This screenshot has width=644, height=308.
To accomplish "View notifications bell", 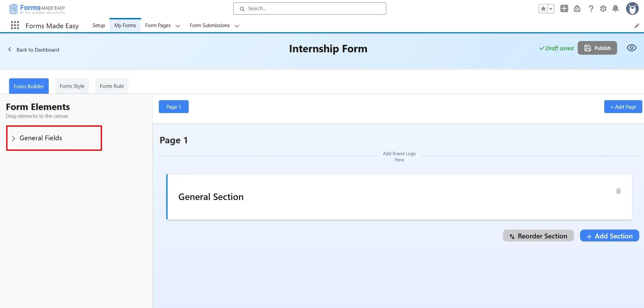I will pos(615,9).
